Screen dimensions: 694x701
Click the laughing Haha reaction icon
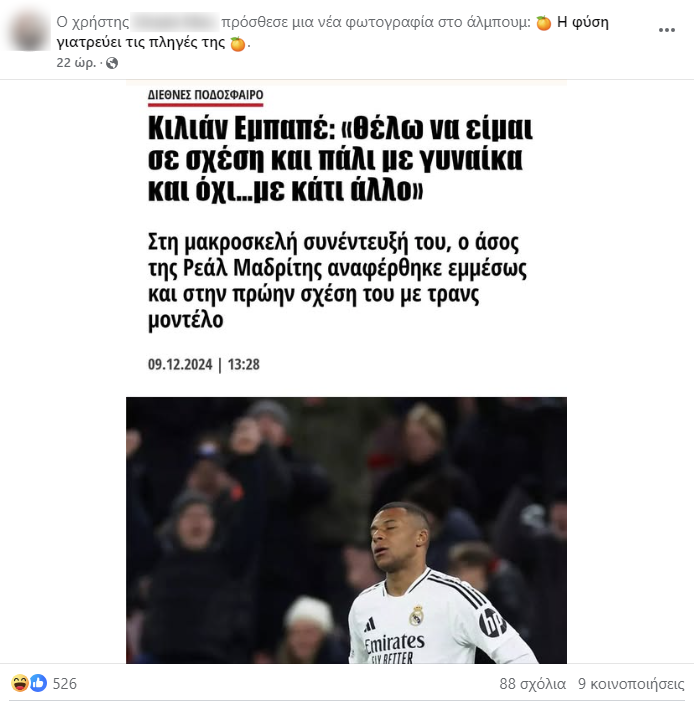(20, 683)
